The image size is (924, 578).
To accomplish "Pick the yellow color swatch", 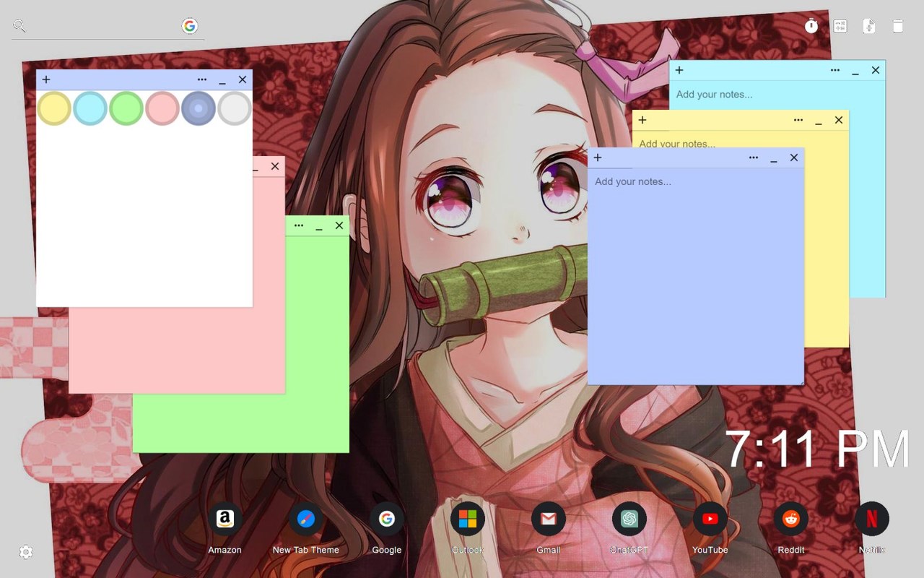I will (x=54, y=108).
